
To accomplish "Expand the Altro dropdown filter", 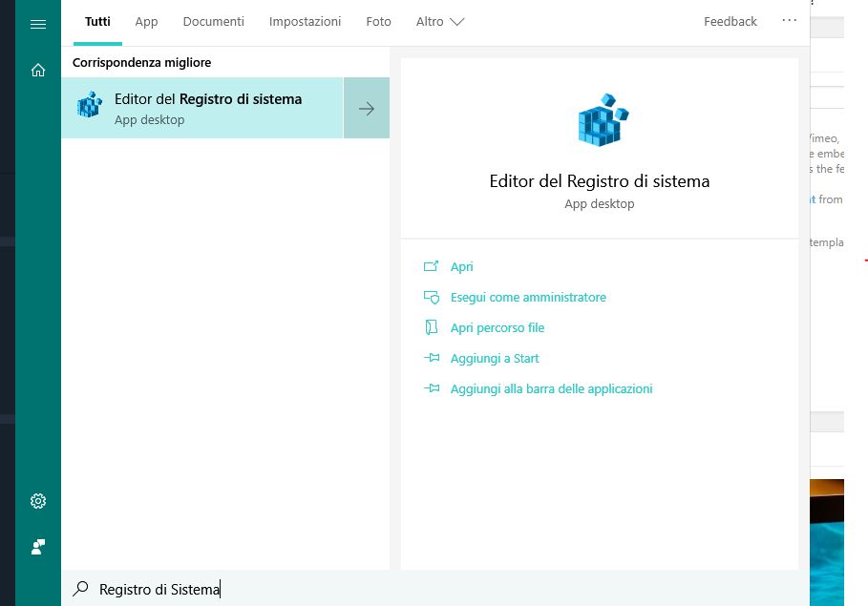I will [439, 22].
